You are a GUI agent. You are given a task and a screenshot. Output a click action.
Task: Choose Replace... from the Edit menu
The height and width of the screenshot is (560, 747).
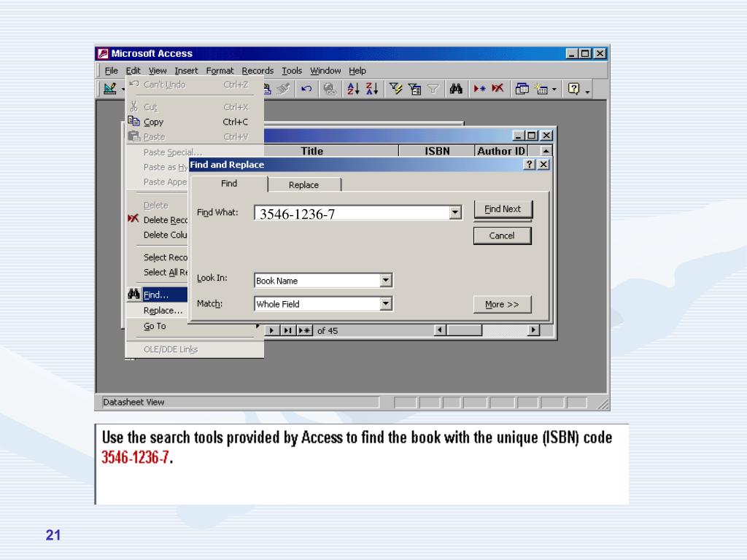pos(163,311)
